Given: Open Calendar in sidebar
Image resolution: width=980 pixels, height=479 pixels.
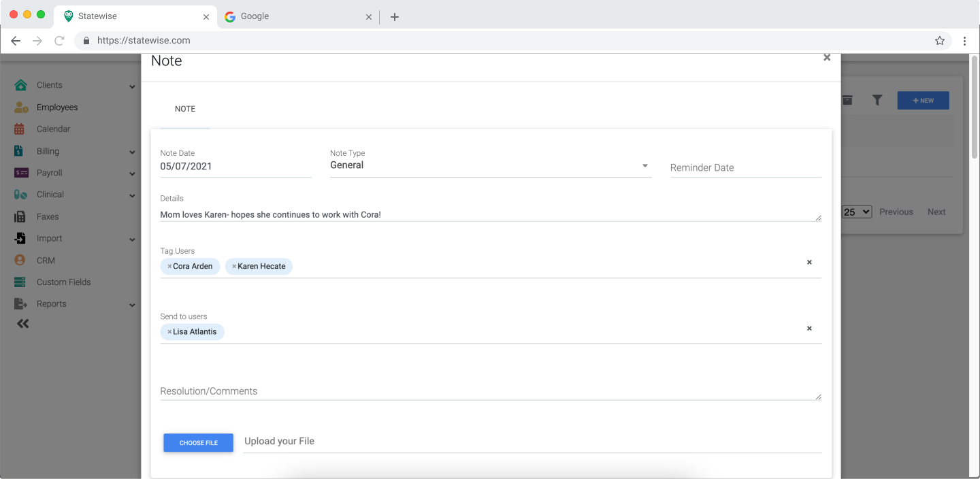Looking at the screenshot, I should (53, 129).
